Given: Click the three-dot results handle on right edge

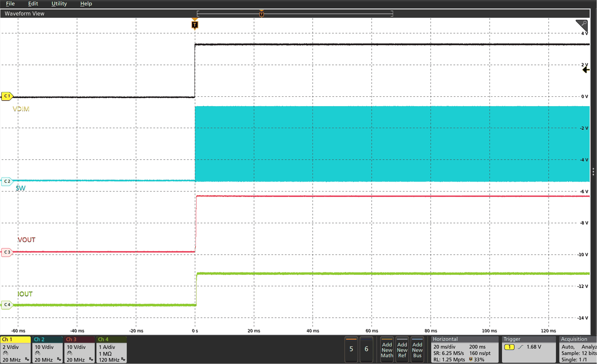Looking at the screenshot, I should pos(593,171).
